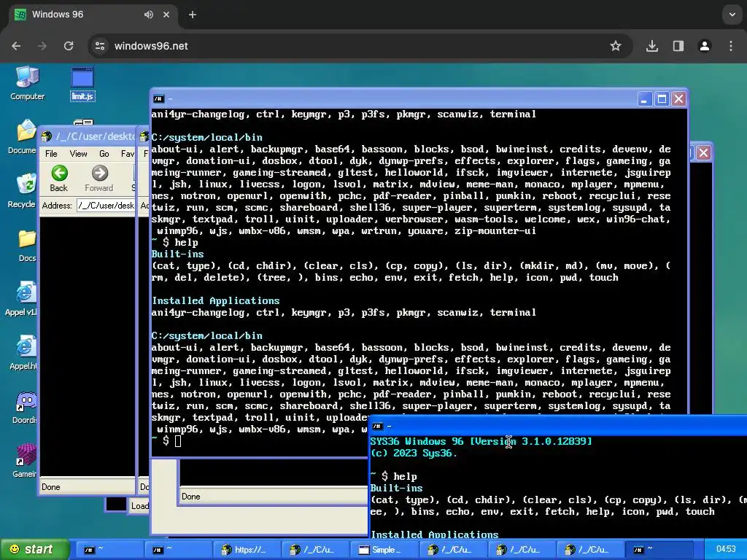
Task: Click 'Done' status under the /_/C/user/desk explorer
Action: [51, 486]
